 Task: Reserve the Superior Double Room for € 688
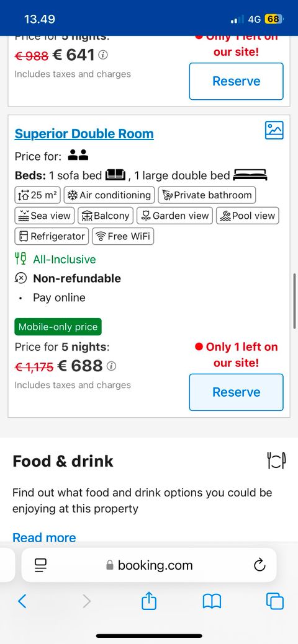click(x=237, y=392)
